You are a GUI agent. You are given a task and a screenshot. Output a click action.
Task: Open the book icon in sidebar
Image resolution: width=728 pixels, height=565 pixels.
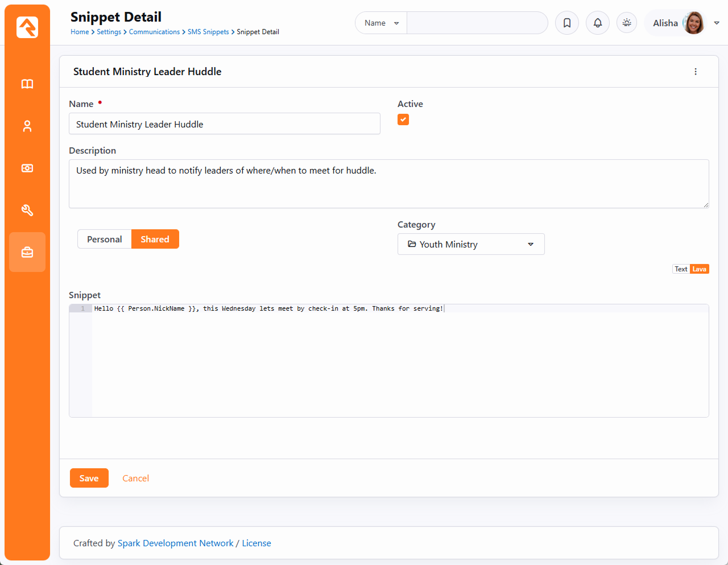(27, 84)
